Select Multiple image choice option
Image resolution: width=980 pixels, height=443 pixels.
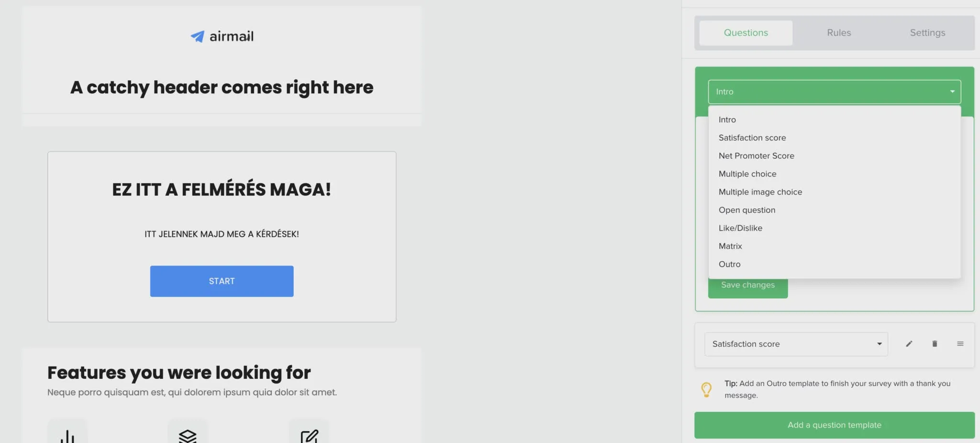[760, 192]
